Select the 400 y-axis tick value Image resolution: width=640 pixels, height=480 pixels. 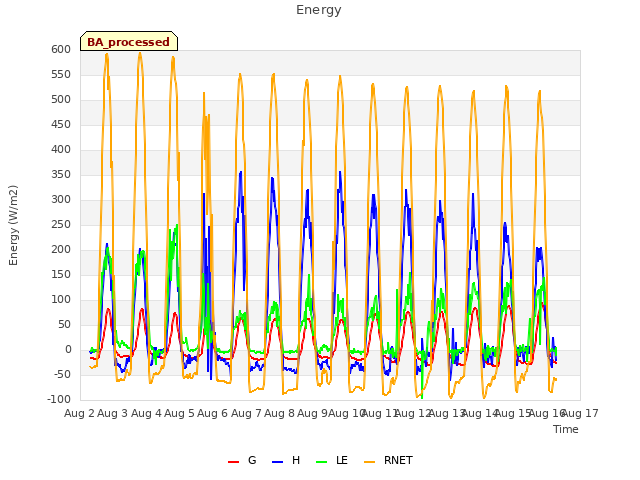click(x=61, y=149)
